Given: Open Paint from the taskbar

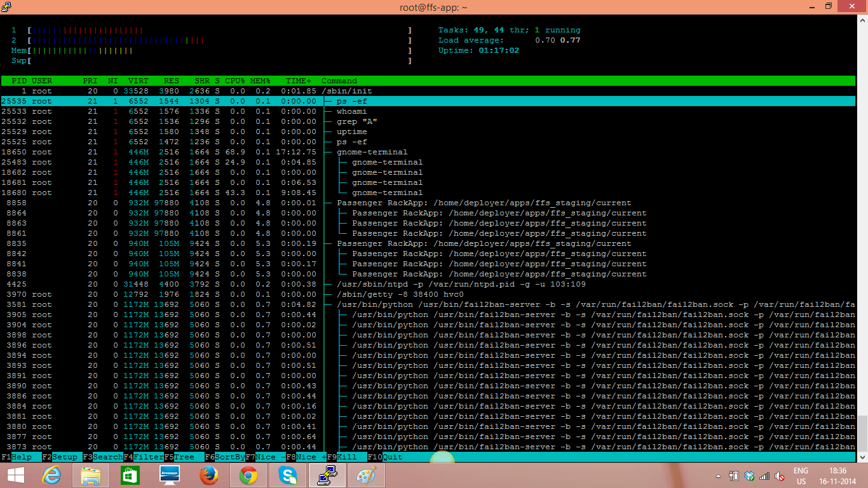Looking at the screenshot, I should 366,475.
